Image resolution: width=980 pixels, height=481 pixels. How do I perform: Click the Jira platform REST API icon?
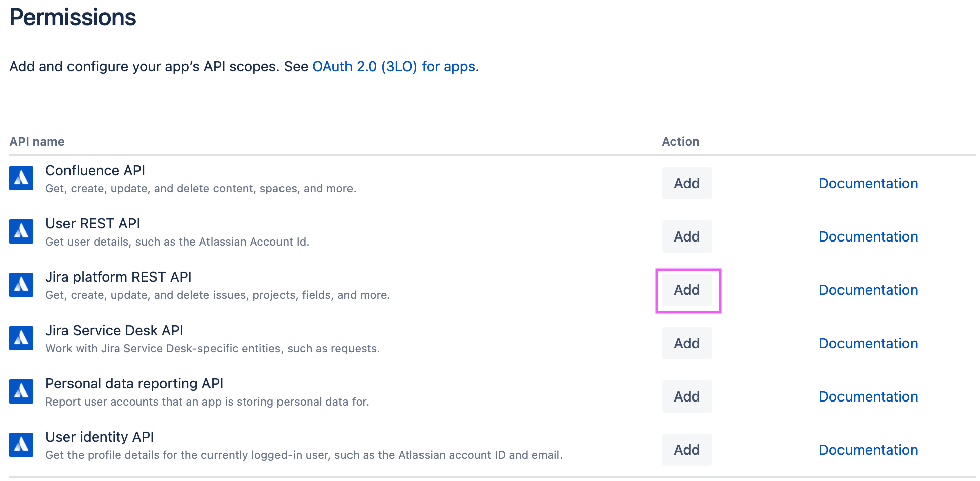(x=21, y=285)
